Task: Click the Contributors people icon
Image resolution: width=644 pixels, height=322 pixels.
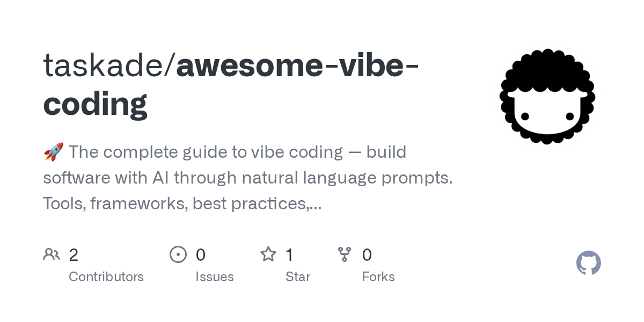Action: point(52,254)
